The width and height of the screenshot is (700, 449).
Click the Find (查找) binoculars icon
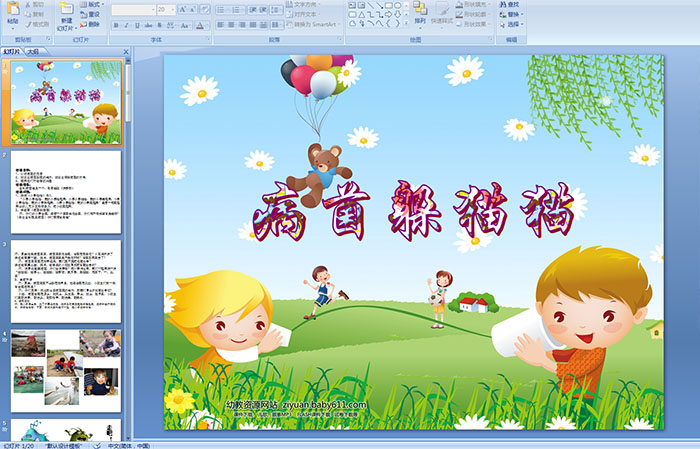click(x=503, y=4)
